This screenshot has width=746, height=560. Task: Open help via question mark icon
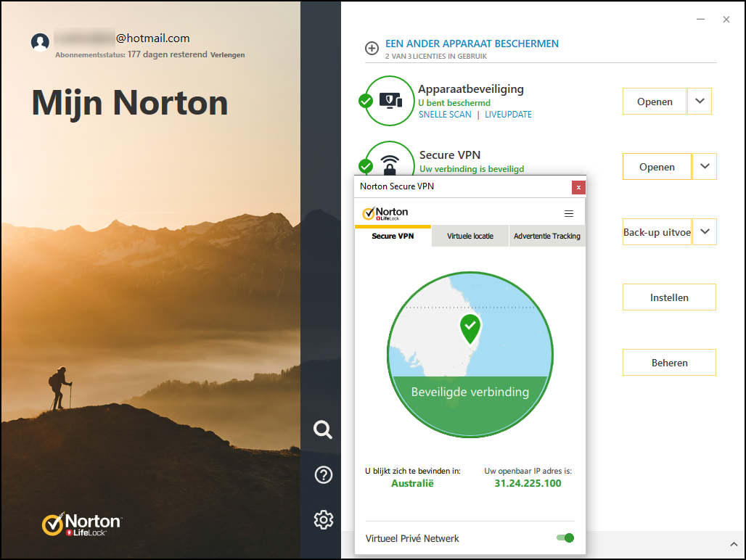[x=323, y=475]
